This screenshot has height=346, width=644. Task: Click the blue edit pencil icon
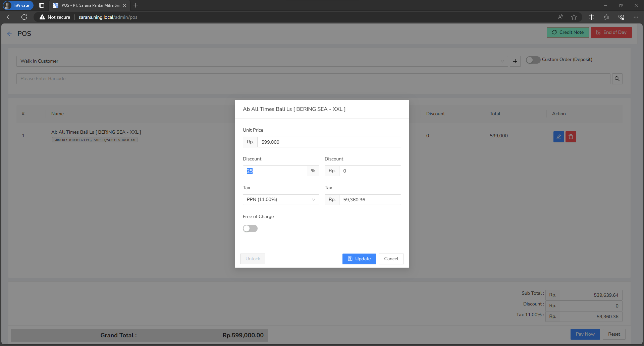[x=558, y=137]
